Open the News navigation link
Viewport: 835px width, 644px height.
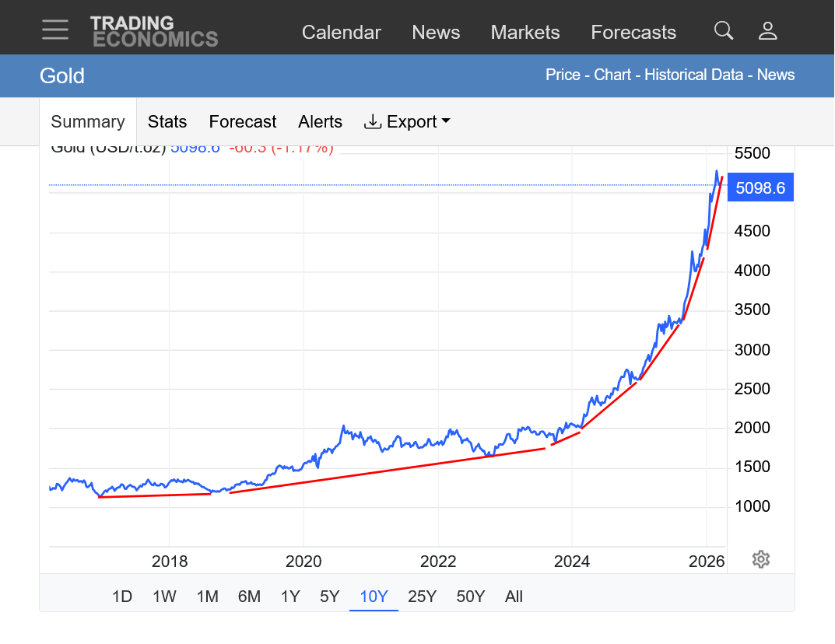click(436, 32)
